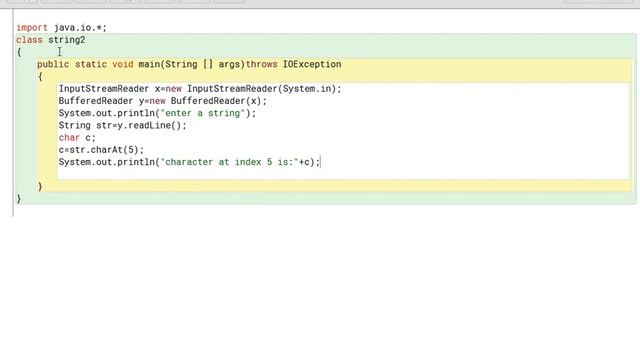640x360 pixels.
Task: Click the "import" keyword
Action: pyautogui.click(x=32, y=28)
